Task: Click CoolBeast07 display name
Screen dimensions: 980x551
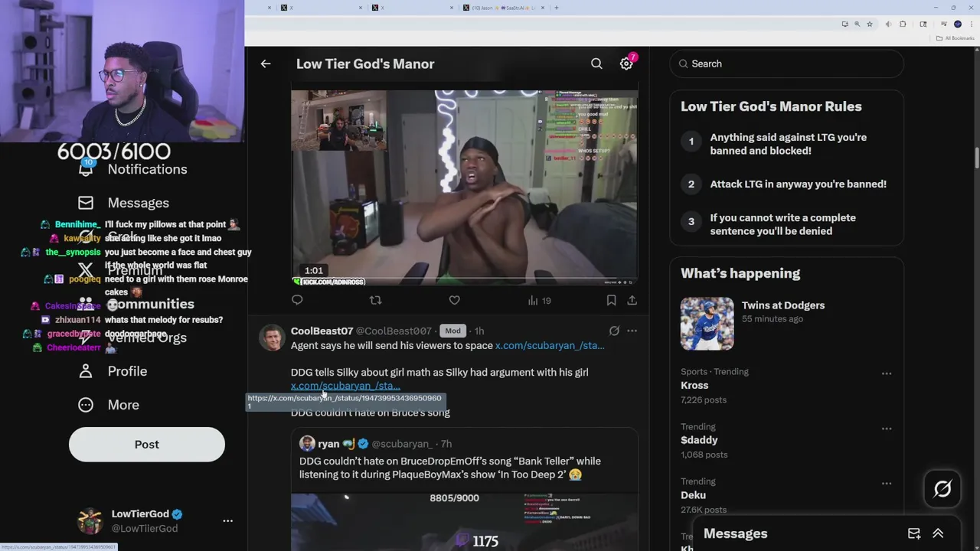Action: 322,331
